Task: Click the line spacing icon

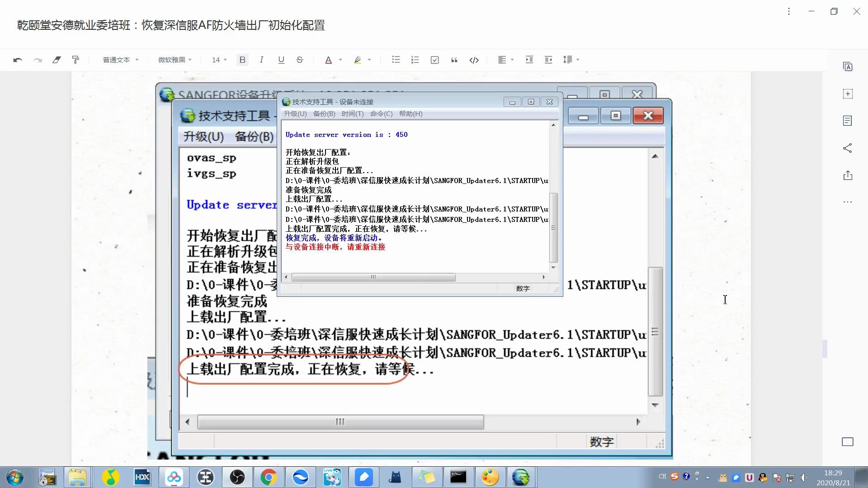Action: [567, 60]
